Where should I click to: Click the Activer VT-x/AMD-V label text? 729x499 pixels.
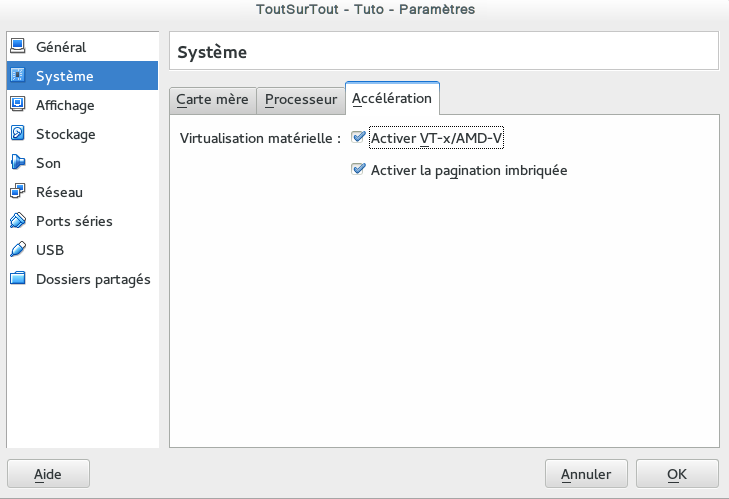click(x=436, y=138)
